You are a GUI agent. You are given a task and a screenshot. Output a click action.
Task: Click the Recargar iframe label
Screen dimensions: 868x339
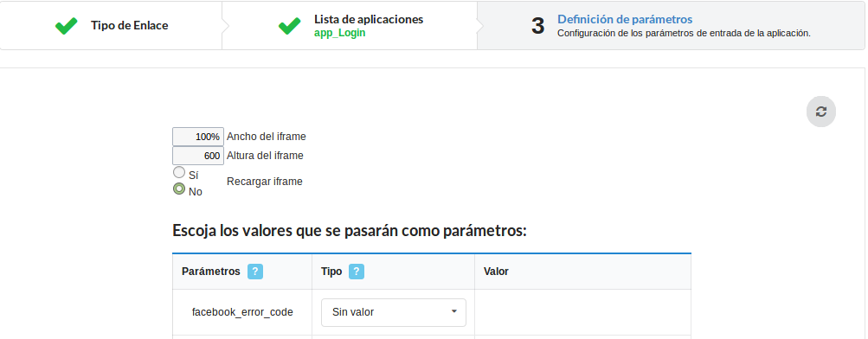(265, 182)
